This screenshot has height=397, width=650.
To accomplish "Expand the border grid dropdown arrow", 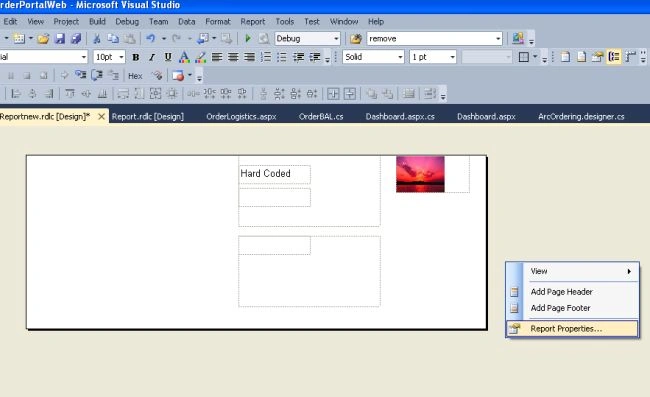I will click(535, 57).
